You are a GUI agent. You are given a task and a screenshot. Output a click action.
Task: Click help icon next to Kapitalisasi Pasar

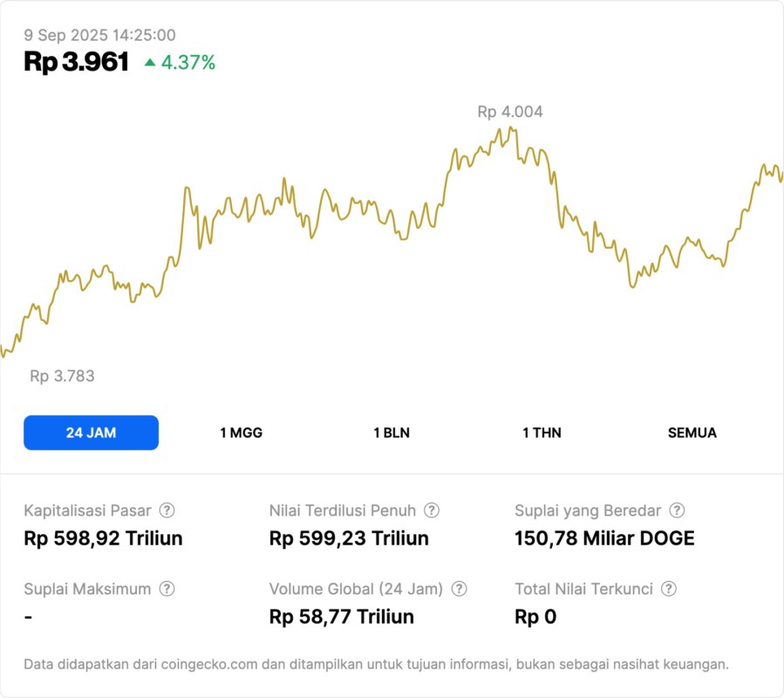[x=167, y=510]
